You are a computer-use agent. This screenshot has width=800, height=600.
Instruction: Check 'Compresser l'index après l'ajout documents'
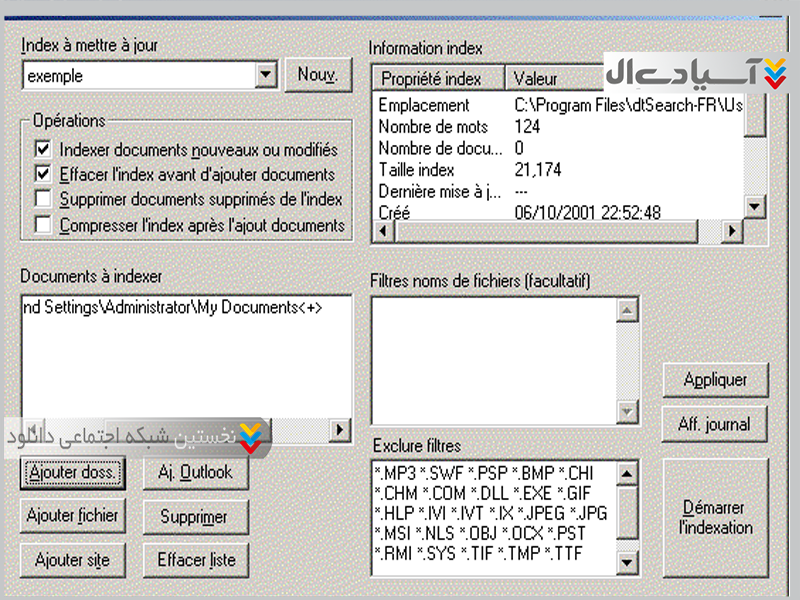[43, 225]
